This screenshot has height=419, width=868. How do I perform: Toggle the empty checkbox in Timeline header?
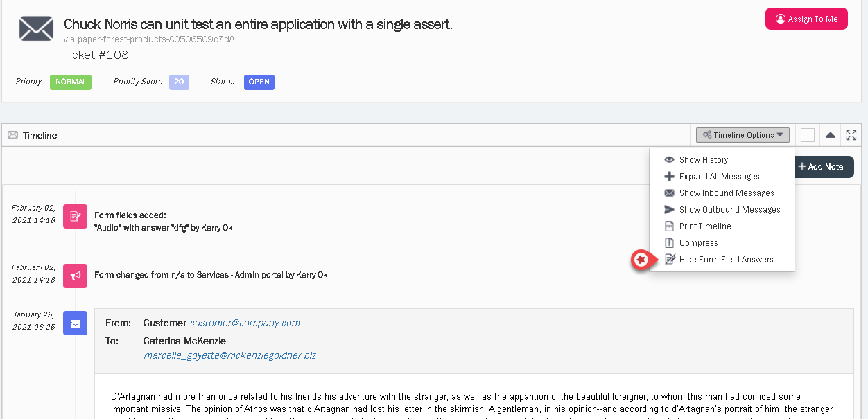click(807, 135)
